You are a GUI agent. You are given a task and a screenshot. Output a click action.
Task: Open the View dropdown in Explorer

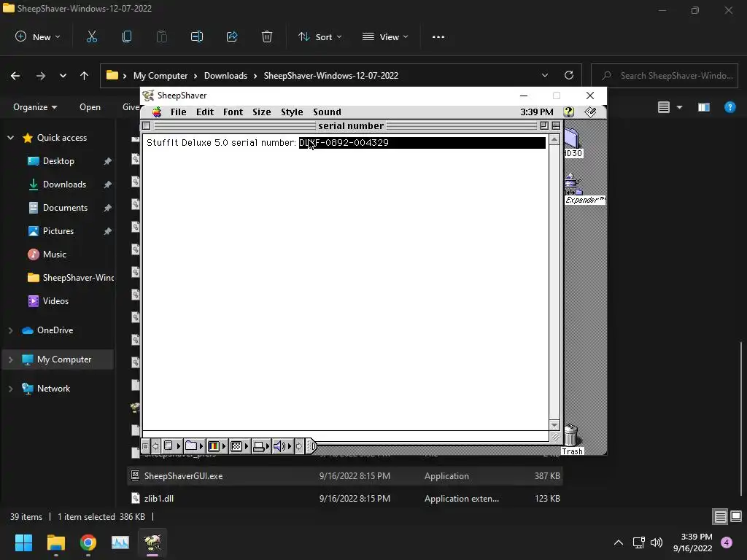385,36
